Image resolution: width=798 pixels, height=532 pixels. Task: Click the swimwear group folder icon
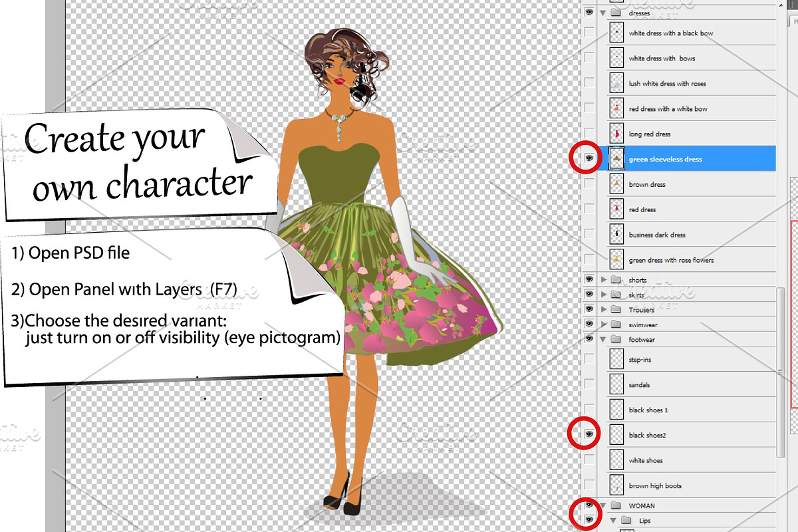[x=615, y=324]
